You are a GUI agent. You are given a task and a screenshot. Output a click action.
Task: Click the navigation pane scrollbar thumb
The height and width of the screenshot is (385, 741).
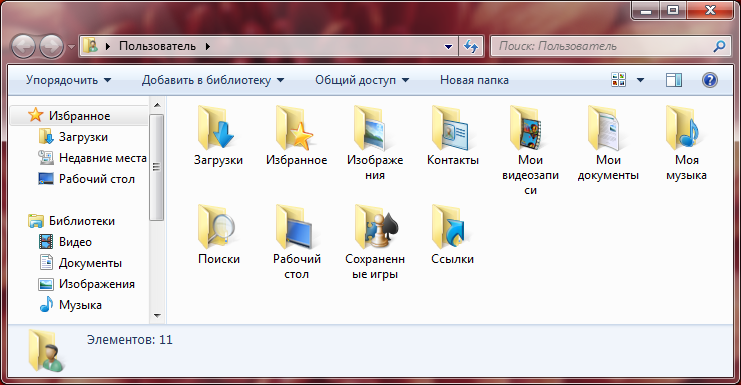coord(157,167)
